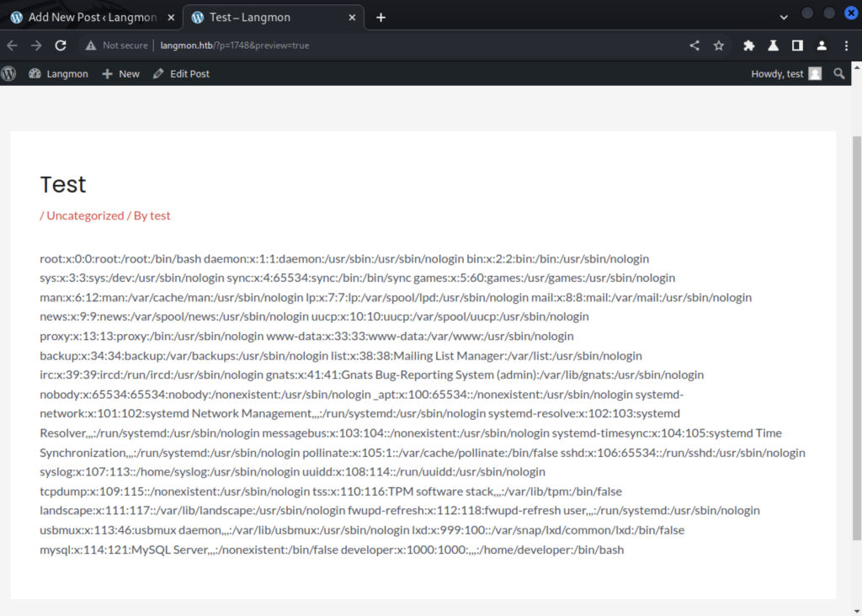The height and width of the screenshot is (616, 862).
Task: Select the Test – Langmon tab
Action: [x=274, y=18]
